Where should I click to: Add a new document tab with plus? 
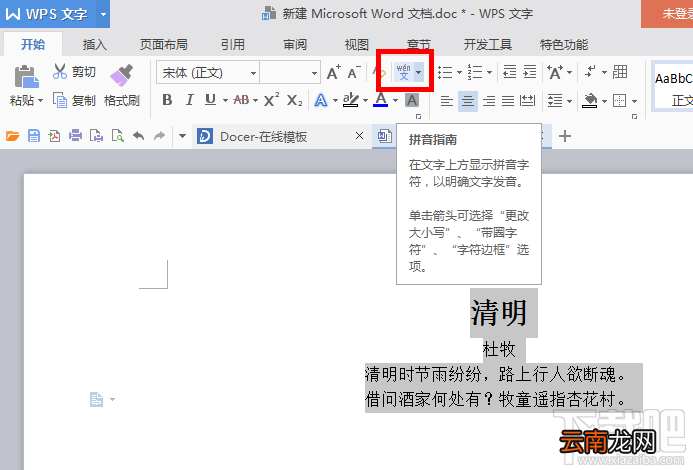(565, 136)
